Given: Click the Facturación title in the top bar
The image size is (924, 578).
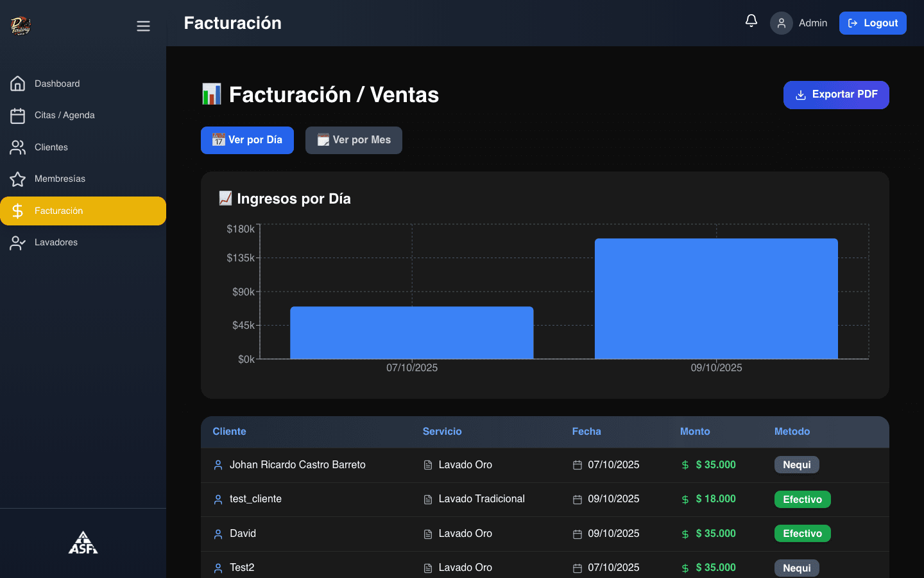Looking at the screenshot, I should click(233, 23).
